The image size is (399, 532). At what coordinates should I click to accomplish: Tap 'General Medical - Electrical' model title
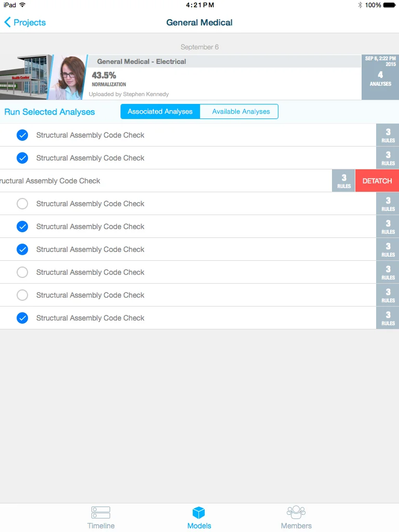click(141, 61)
